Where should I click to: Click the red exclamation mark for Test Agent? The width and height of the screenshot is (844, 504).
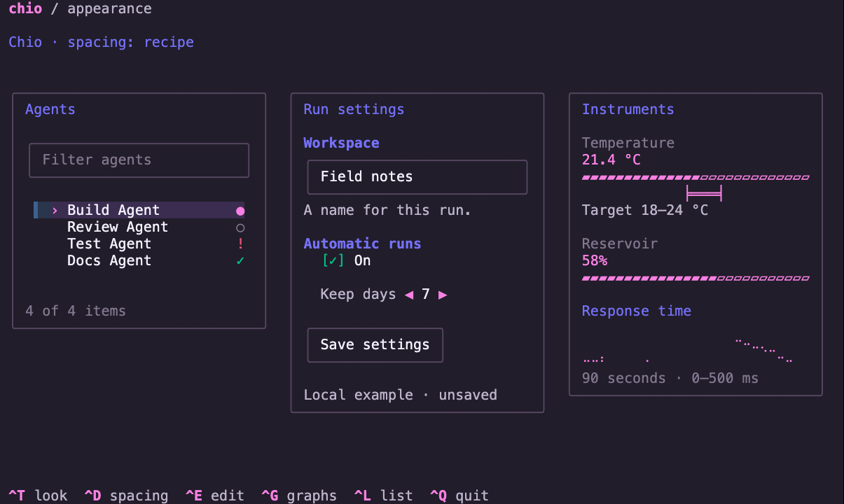(x=240, y=244)
